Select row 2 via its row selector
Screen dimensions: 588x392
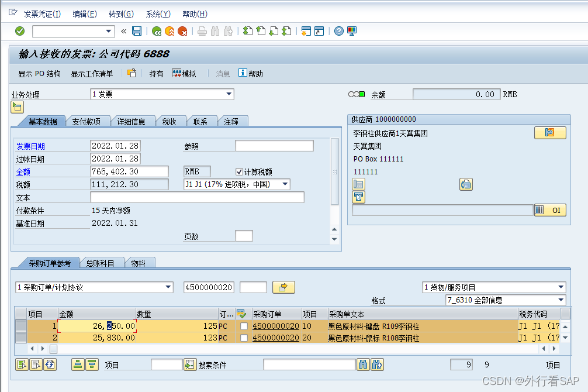point(21,338)
